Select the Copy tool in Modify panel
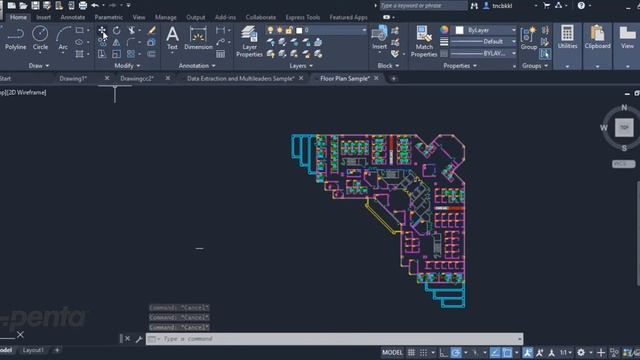The height and width of the screenshot is (360, 640). tap(102, 42)
